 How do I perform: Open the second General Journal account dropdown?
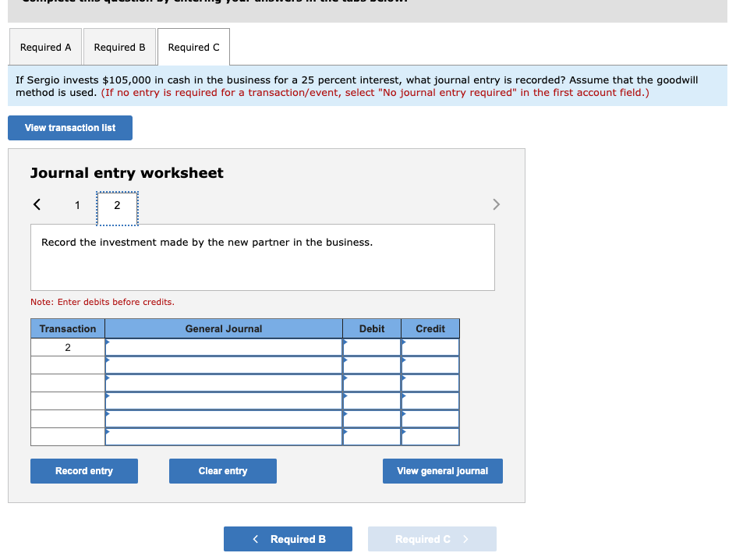click(223, 363)
